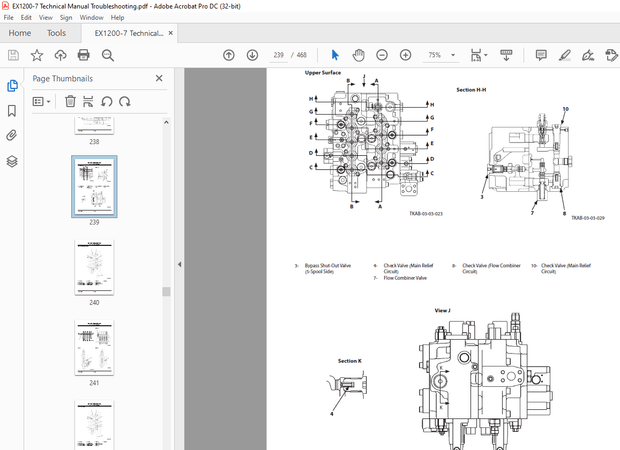Click thumbnail panel scrollbar handle
This screenshot has height=450, width=620.
[x=166, y=291]
